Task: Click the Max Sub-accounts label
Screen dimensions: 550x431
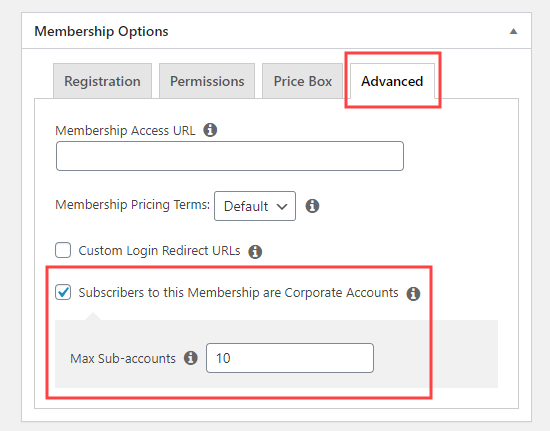Action: click(123, 358)
